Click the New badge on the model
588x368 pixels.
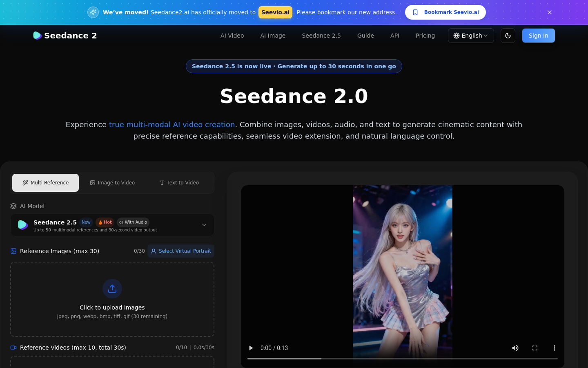click(x=86, y=222)
